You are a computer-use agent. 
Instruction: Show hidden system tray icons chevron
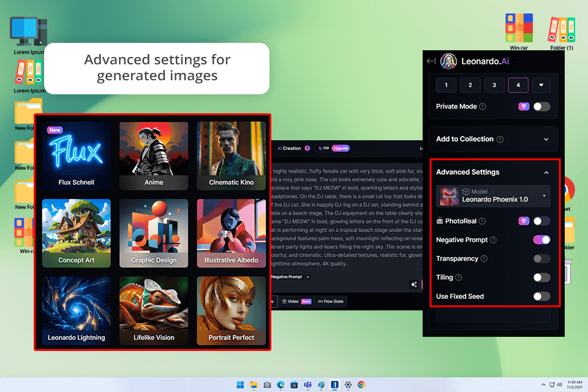click(x=543, y=385)
